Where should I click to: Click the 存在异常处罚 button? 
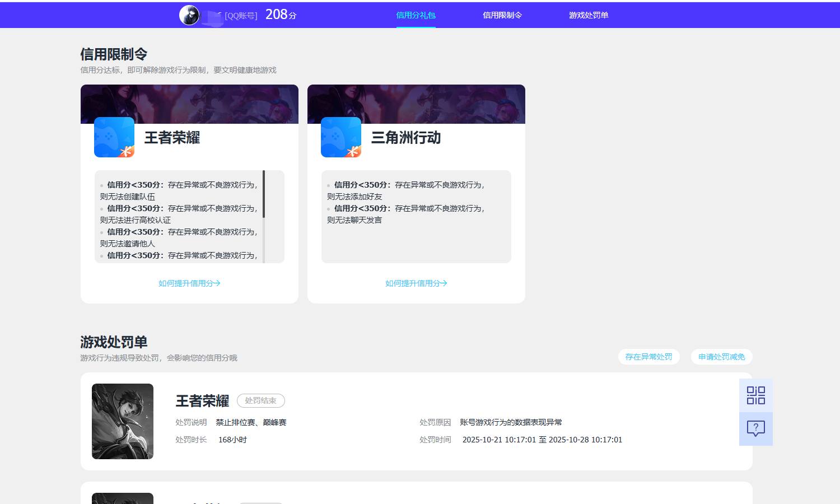pos(649,357)
